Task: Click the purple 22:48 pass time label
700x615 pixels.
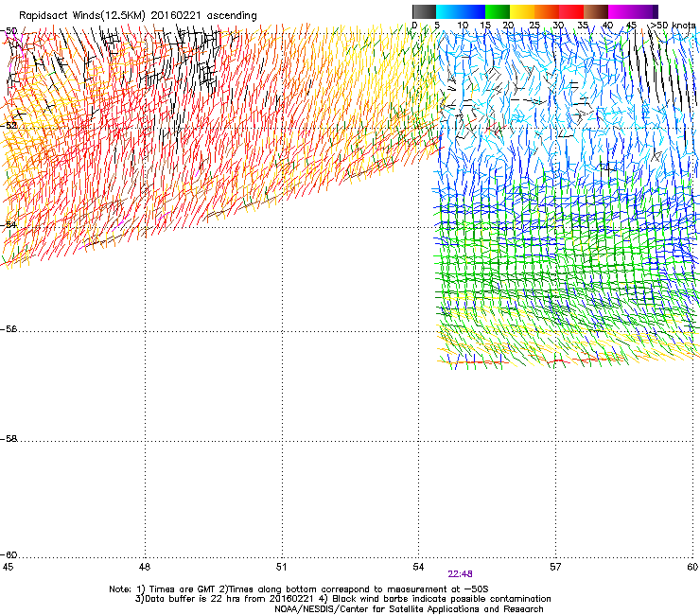Action: [x=460, y=574]
